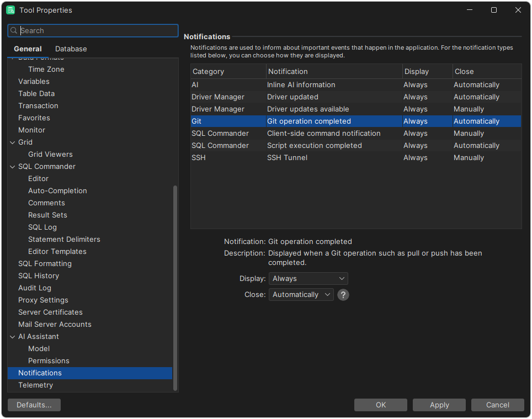Viewport: 532px width, 419px height.
Task: Select Variables in settings tree
Action: coord(34,81)
